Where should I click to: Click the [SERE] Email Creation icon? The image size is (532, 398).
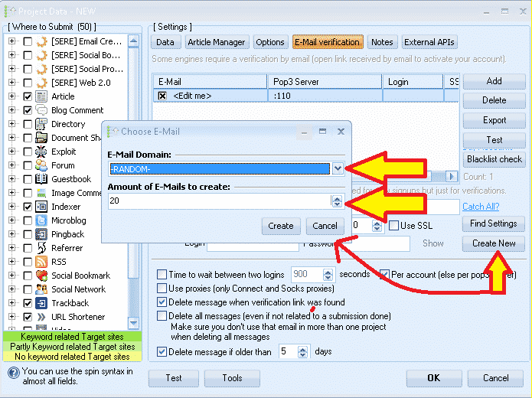(41, 41)
